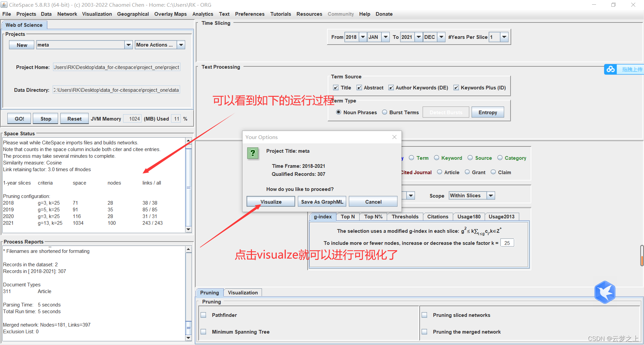The height and width of the screenshot is (345, 644).
Task: Click the Process Reports vertical scrollbar thumb
Action: pyautogui.click(x=189, y=328)
